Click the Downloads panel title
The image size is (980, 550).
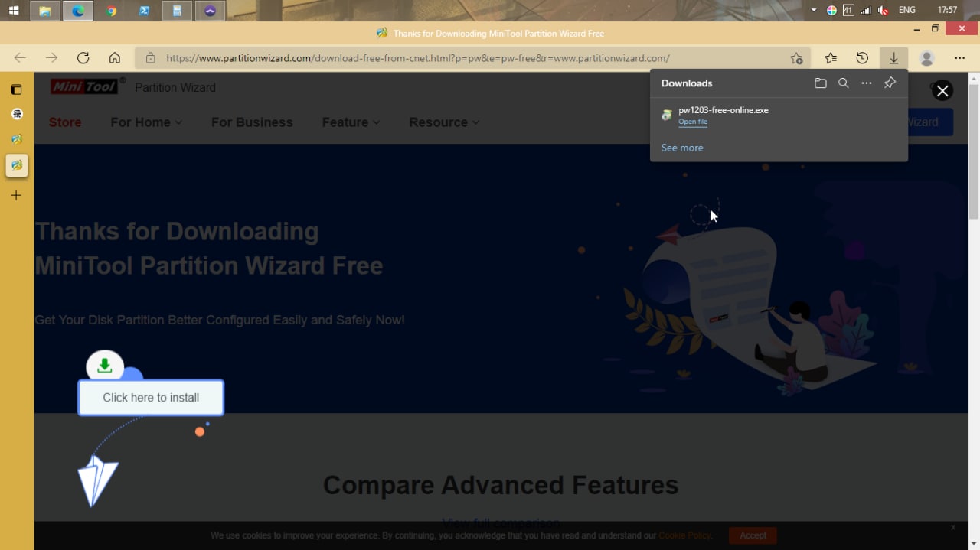coord(687,83)
